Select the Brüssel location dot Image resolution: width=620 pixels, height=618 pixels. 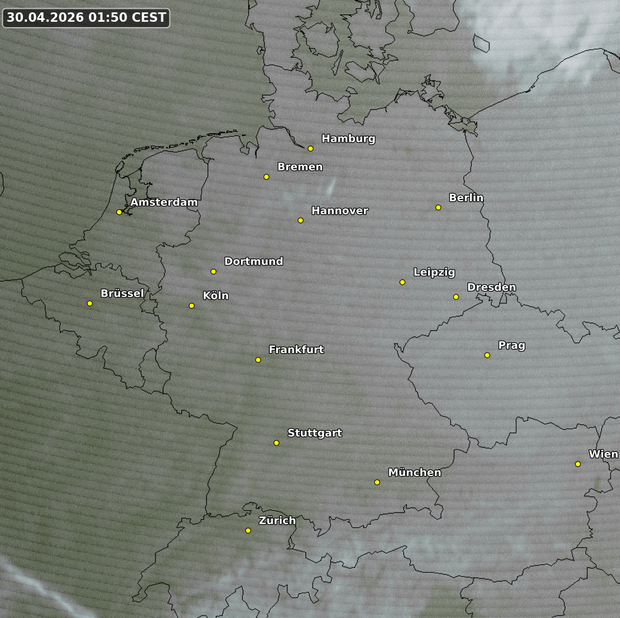pyautogui.click(x=89, y=303)
